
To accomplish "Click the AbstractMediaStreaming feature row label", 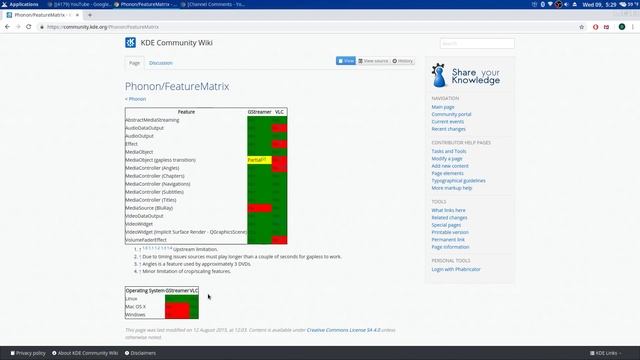I will point(152,120).
